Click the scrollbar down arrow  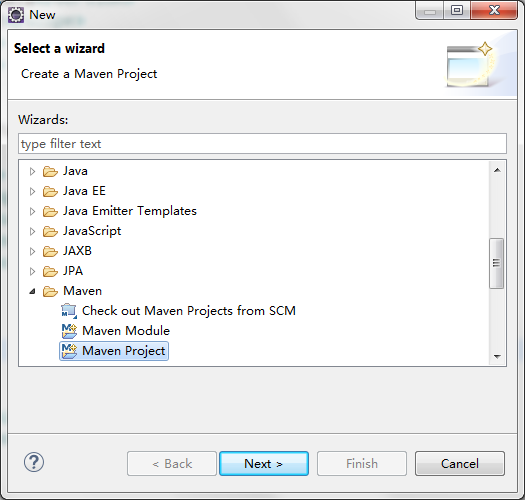click(497, 357)
